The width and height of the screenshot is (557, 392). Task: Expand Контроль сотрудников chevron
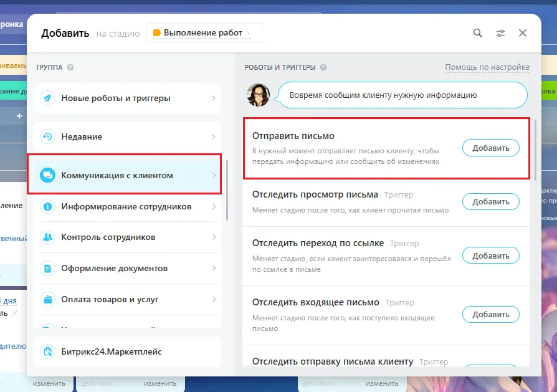(x=214, y=237)
